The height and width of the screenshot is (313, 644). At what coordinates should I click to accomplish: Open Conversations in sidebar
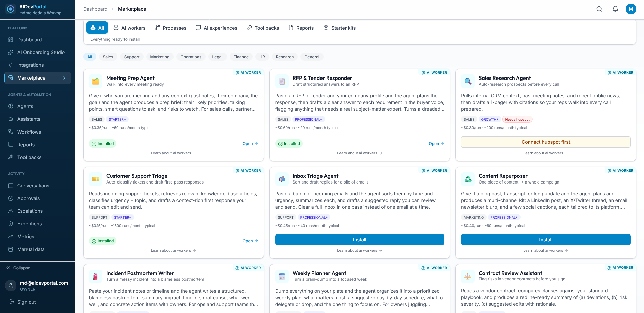[x=38, y=186]
